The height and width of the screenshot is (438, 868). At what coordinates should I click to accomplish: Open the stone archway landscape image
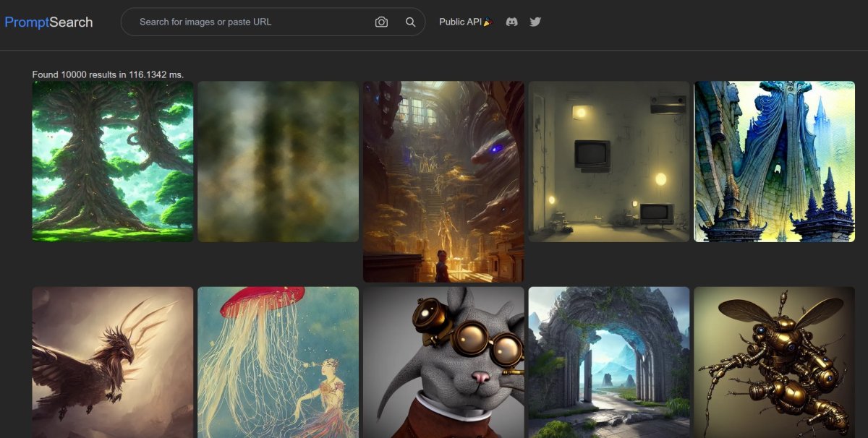pyautogui.click(x=609, y=361)
